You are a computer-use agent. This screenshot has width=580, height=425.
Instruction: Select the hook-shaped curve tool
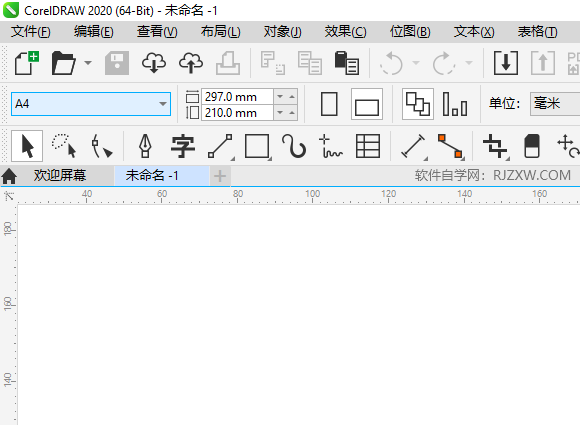pyautogui.click(x=294, y=146)
